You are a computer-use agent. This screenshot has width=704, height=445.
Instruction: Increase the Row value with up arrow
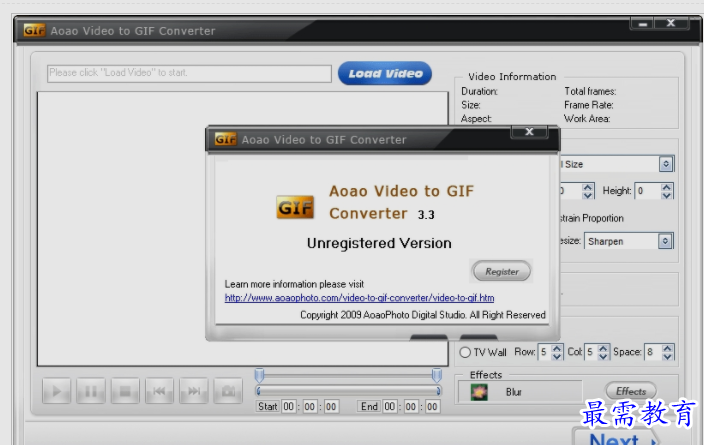[557, 348]
